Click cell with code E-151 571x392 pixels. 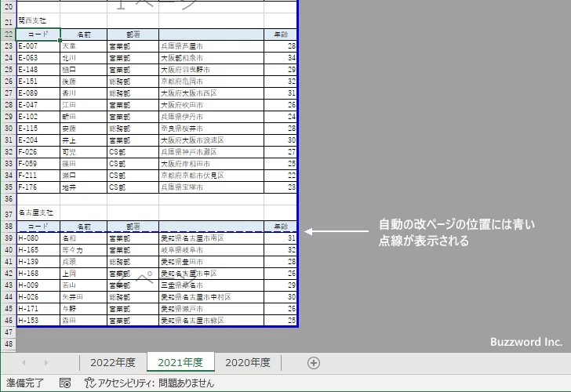tap(38, 82)
